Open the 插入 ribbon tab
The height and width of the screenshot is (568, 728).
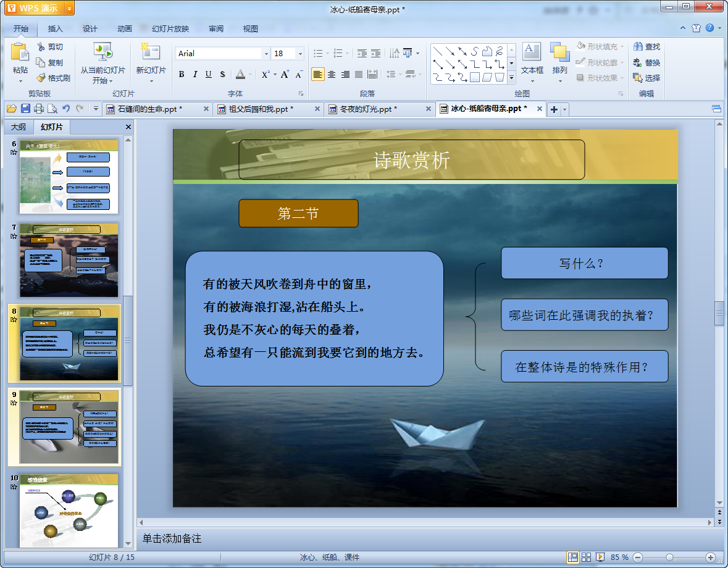point(55,29)
